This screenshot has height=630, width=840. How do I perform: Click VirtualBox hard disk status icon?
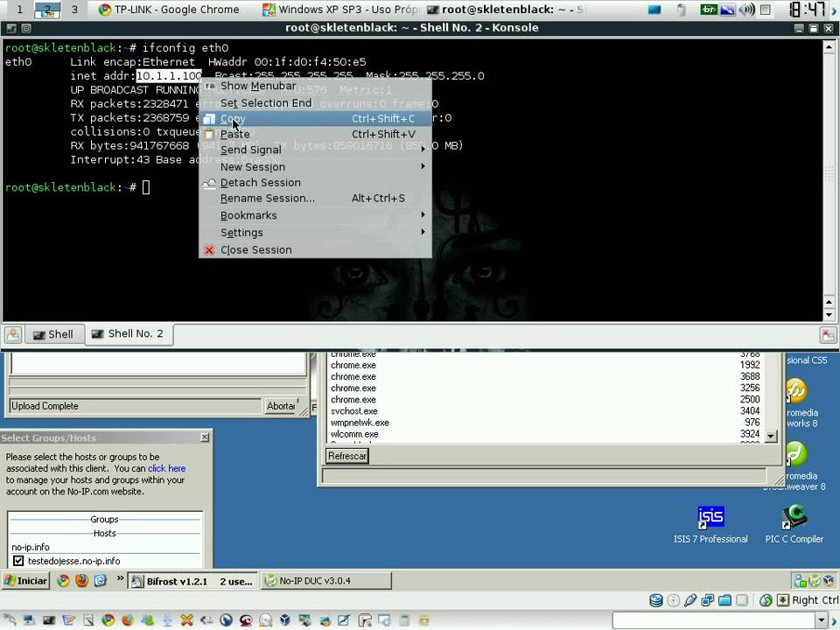655,600
